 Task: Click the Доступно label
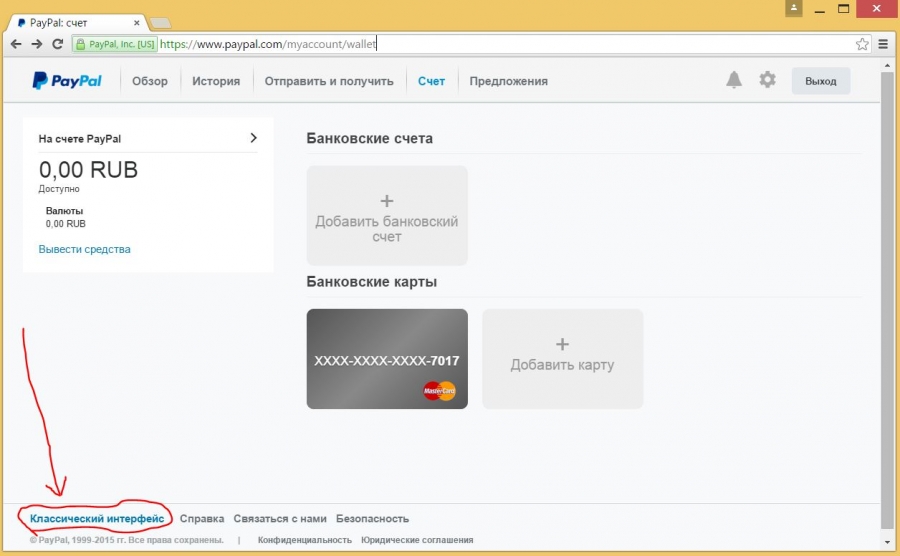click(59, 189)
